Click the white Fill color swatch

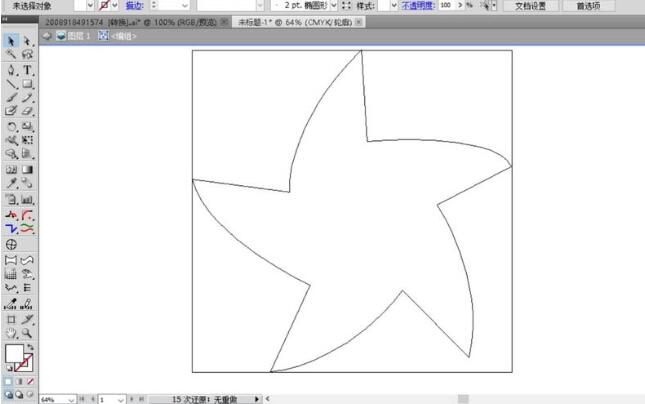click(14, 353)
